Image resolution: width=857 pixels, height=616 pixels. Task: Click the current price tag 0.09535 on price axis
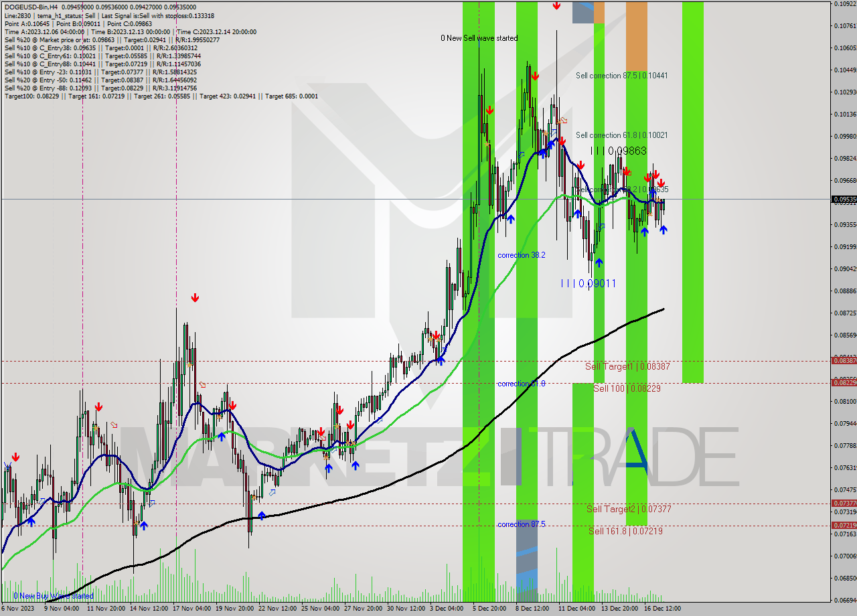click(844, 199)
